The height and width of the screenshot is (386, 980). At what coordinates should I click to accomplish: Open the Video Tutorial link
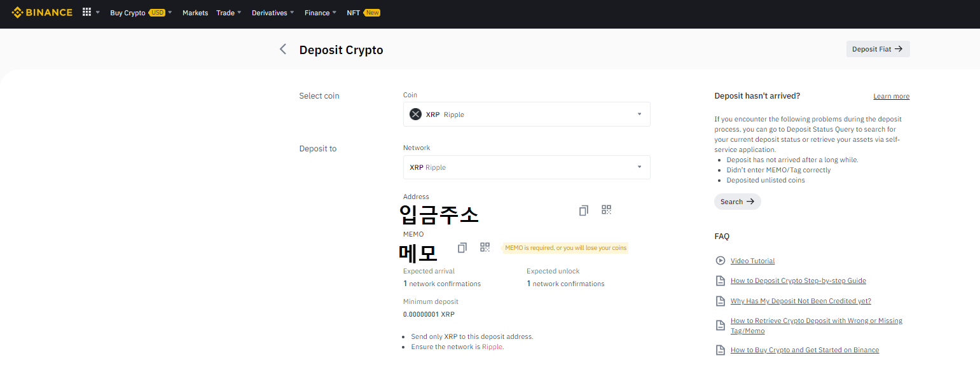coord(752,261)
